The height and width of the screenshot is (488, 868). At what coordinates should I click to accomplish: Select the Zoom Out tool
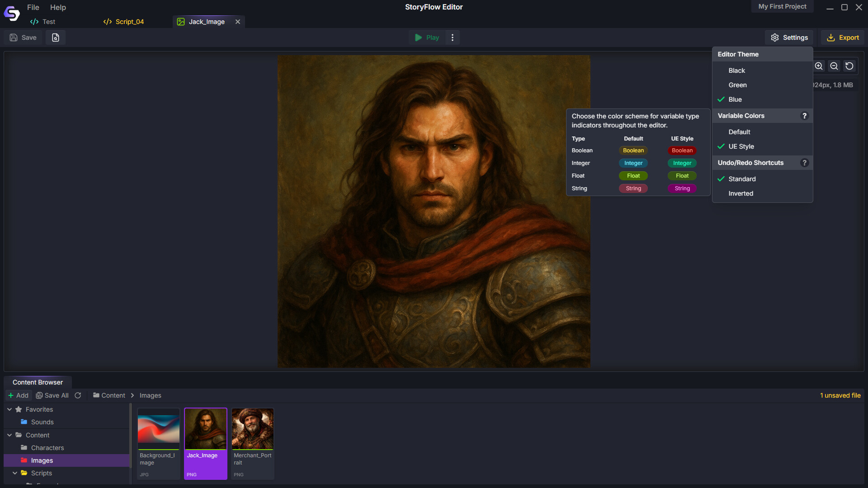tap(834, 66)
